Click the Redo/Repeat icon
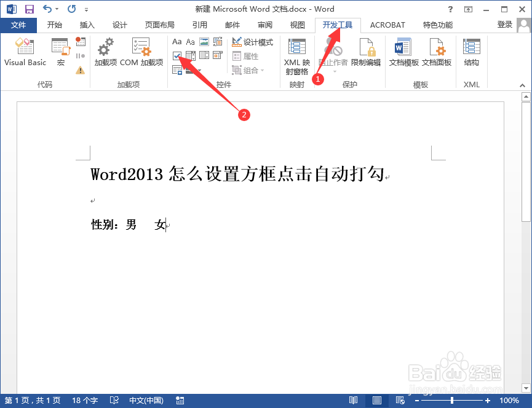Screen dimensions: 532x408 click(71, 9)
